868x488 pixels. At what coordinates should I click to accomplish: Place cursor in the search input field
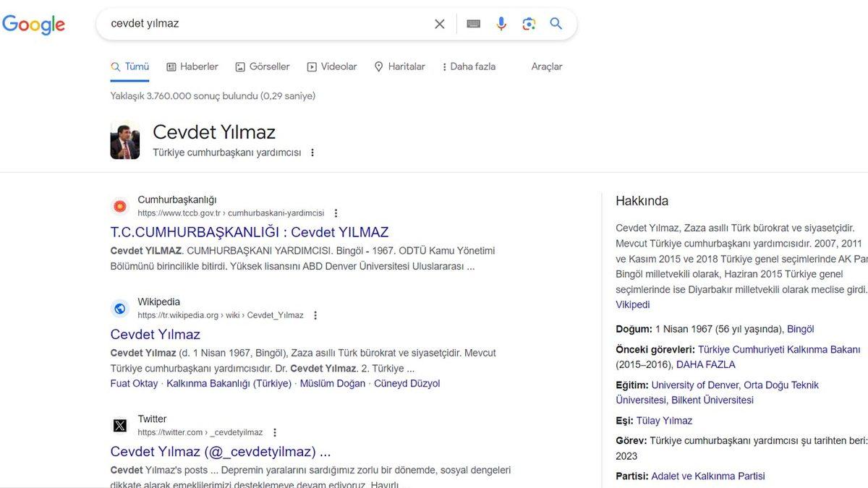253,22
